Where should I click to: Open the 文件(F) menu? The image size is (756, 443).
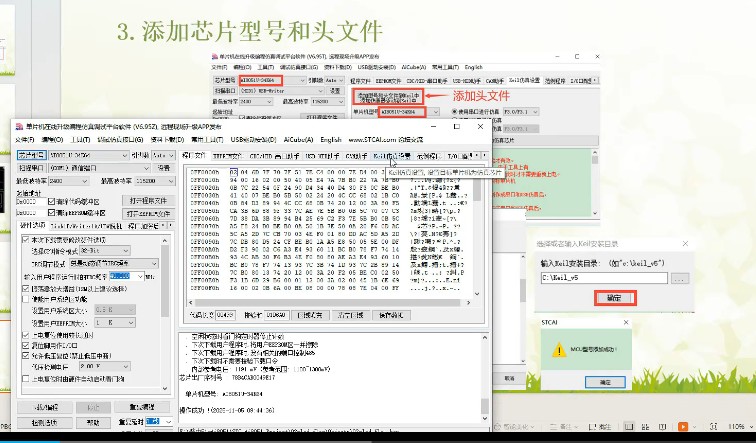click(25, 140)
